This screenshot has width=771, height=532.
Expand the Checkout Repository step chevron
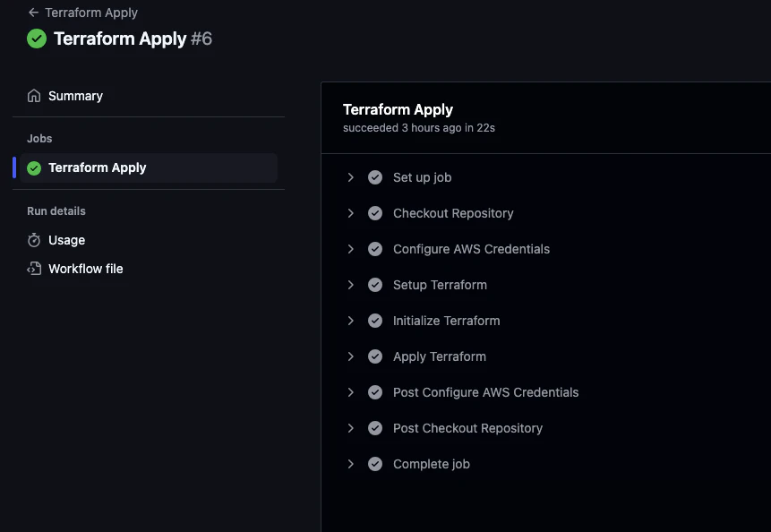351,213
